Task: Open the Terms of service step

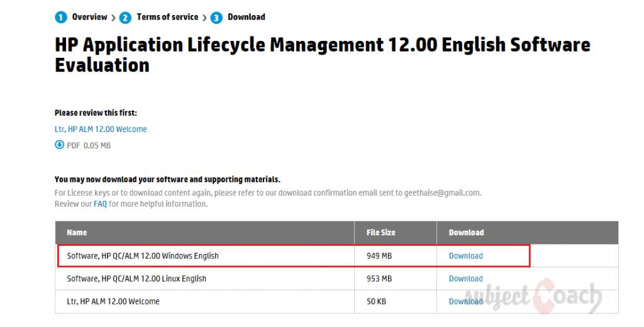Action: (x=167, y=17)
